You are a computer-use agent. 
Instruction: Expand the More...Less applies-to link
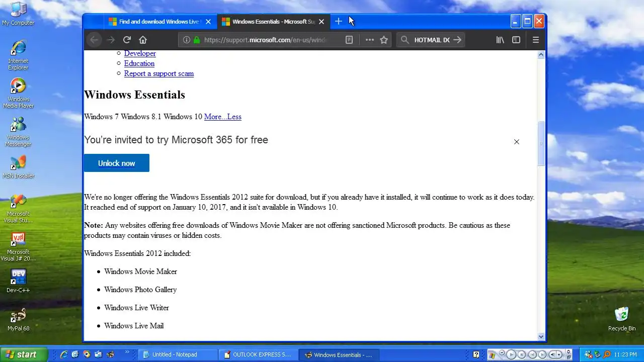point(223,117)
